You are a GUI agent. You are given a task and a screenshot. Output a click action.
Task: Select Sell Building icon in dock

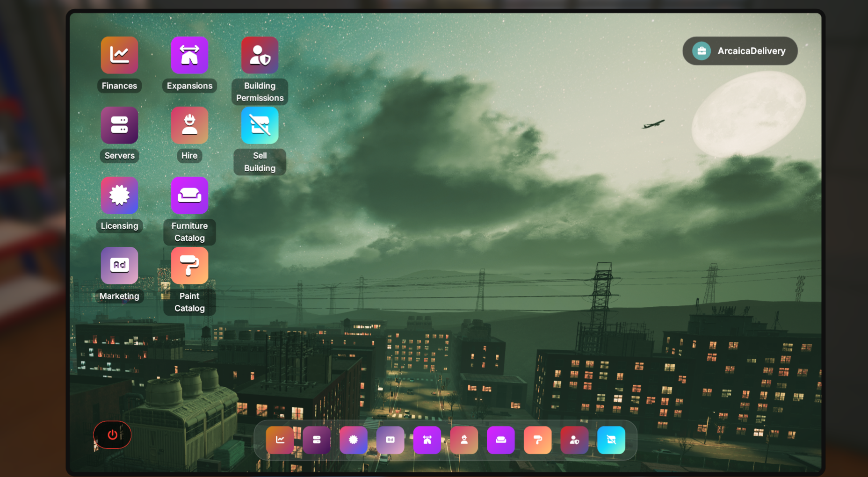pos(611,440)
